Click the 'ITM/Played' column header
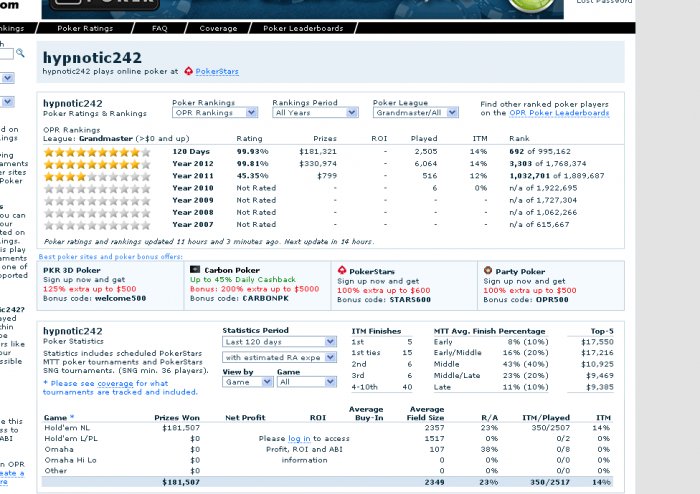Screen dimensions: 700x494 tap(546, 418)
